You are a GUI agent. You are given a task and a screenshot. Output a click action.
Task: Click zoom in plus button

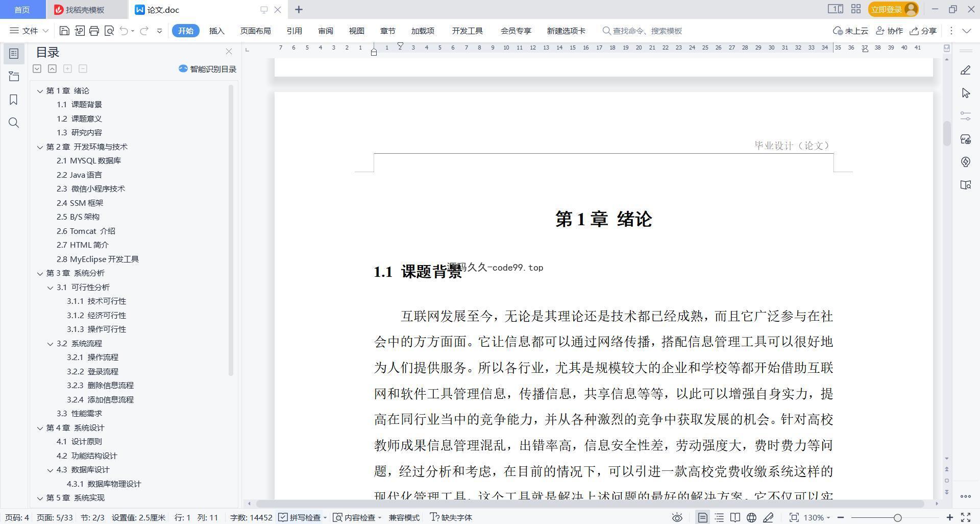tap(949, 517)
